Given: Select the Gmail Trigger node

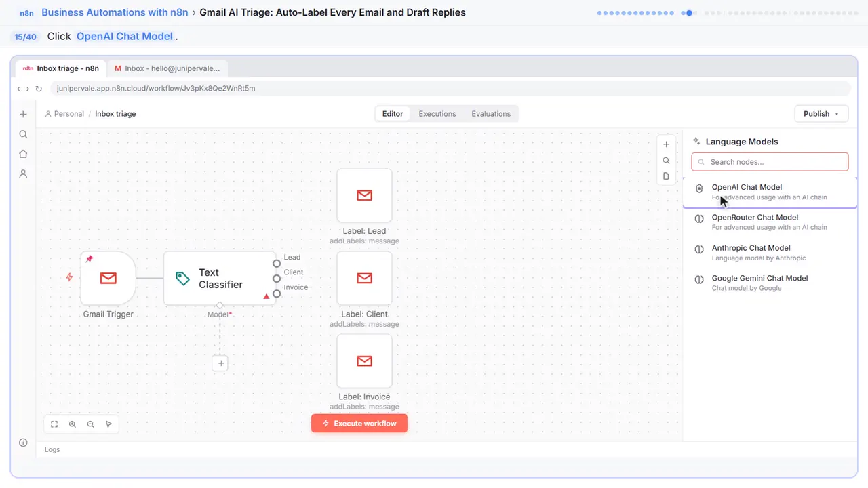Looking at the screenshot, I should point(108,278).
